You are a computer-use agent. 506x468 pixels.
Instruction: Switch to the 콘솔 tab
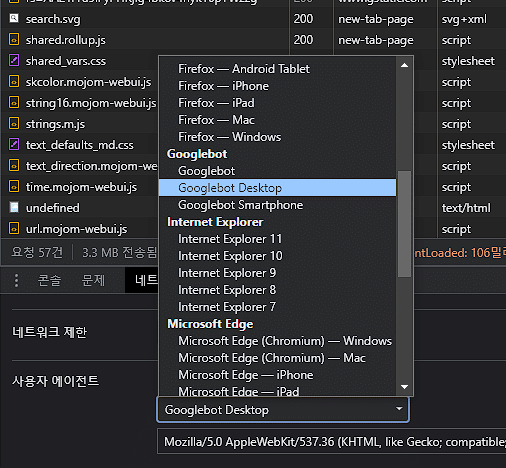pyautogui.click(x=49, y=280)
